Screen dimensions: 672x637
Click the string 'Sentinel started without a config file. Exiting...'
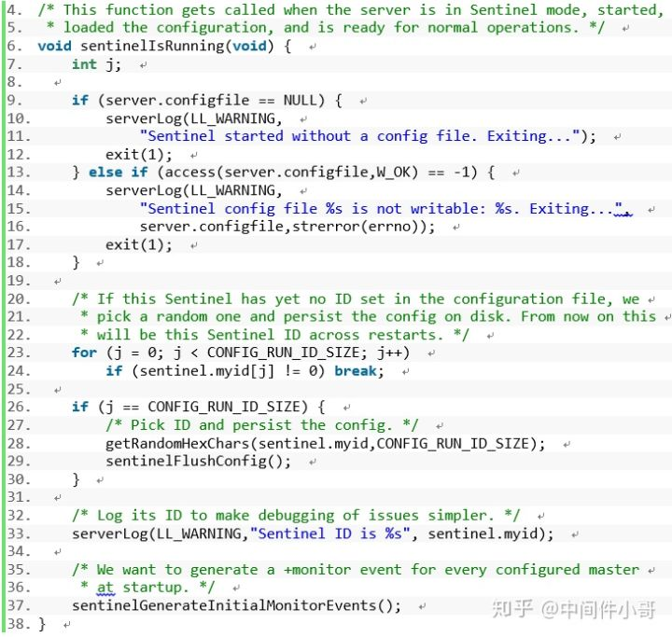tap(360, 136)
